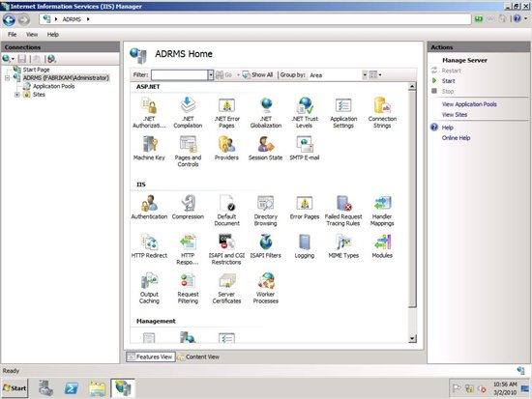Click Start in Actions pane
The image size is (532, 399).
(448, 81)
